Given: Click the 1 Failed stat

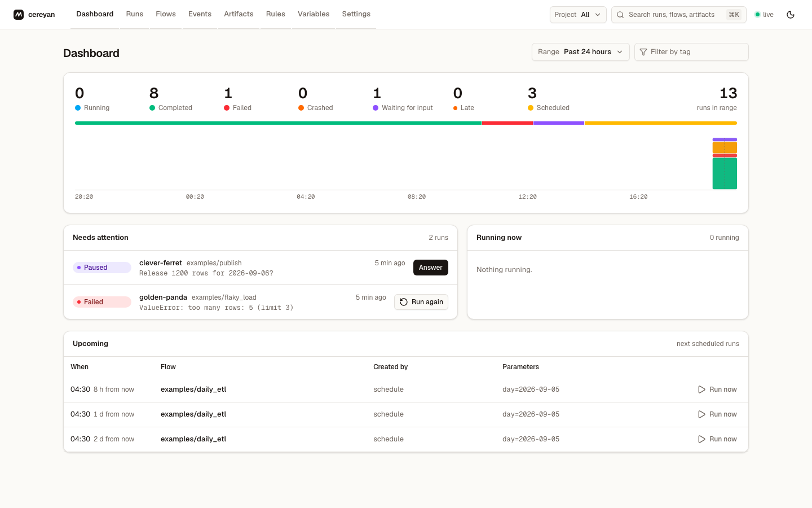Looking at the screenshot, I should tap(237, 98).
